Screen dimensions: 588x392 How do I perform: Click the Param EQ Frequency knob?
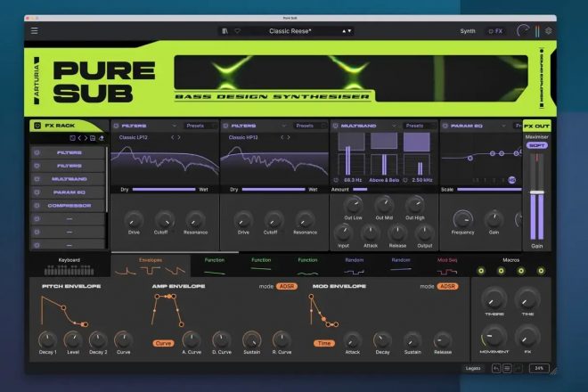(x=462, y=218)
